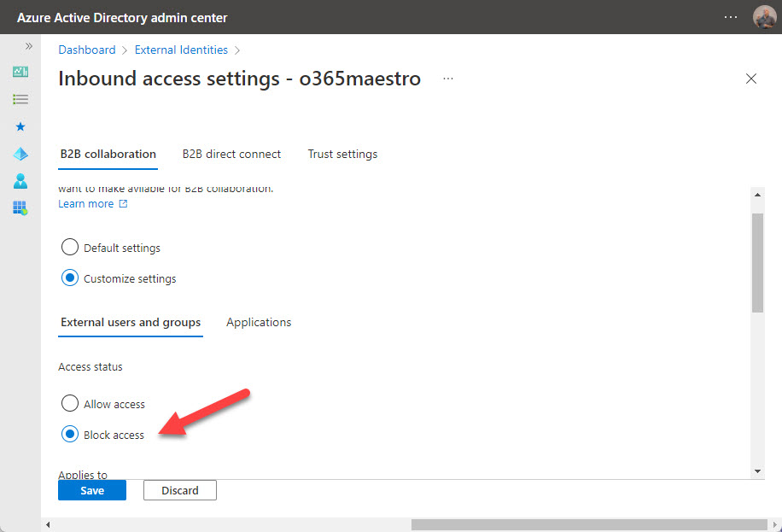This screenshot has height=532, width=782.
Task: Select the Customize settings radio button
Action: [x=70, y=278]
